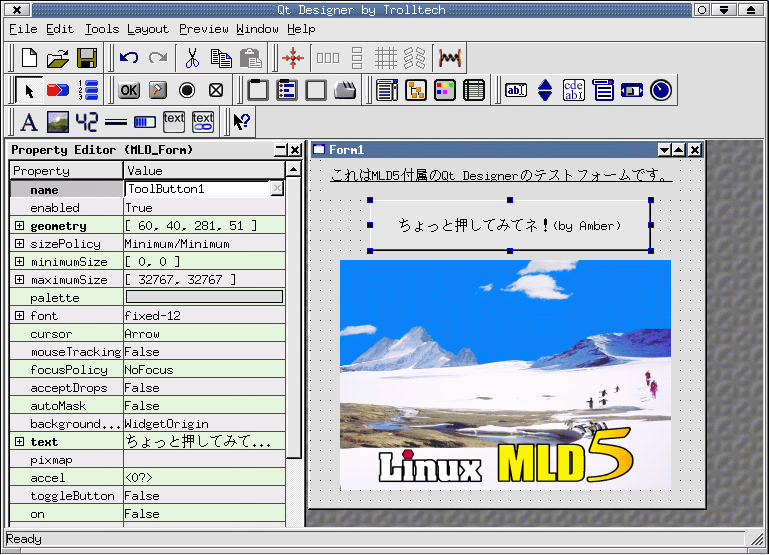The image size is (769, 555).
Task: Pick the GroupBox container widget
Action: 258,91
